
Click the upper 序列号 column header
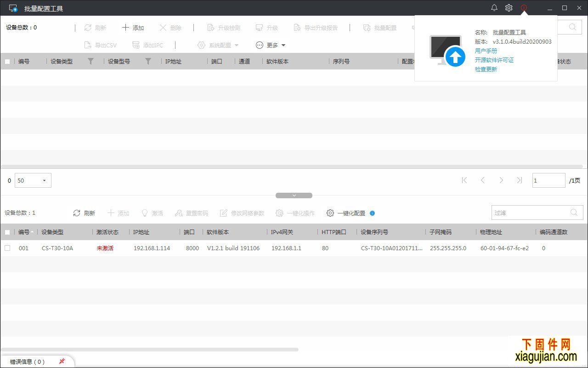[x=341, y=61]
